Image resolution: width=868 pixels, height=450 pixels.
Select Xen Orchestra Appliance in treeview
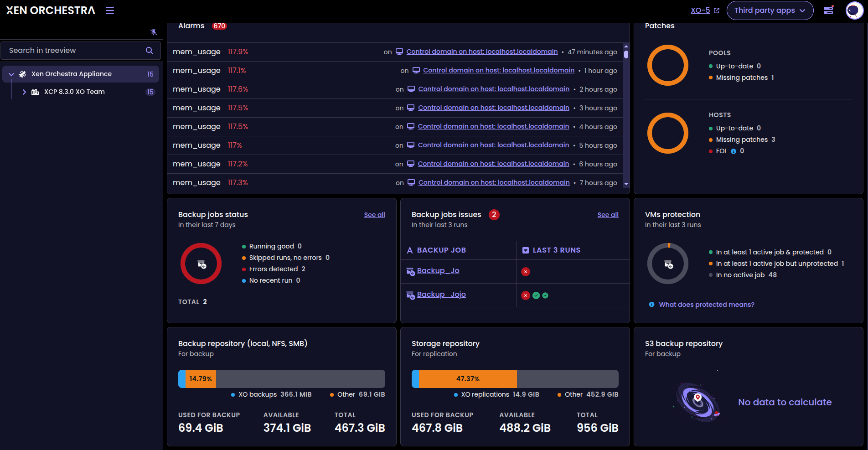pyautogui.click(x=72, y=74)
